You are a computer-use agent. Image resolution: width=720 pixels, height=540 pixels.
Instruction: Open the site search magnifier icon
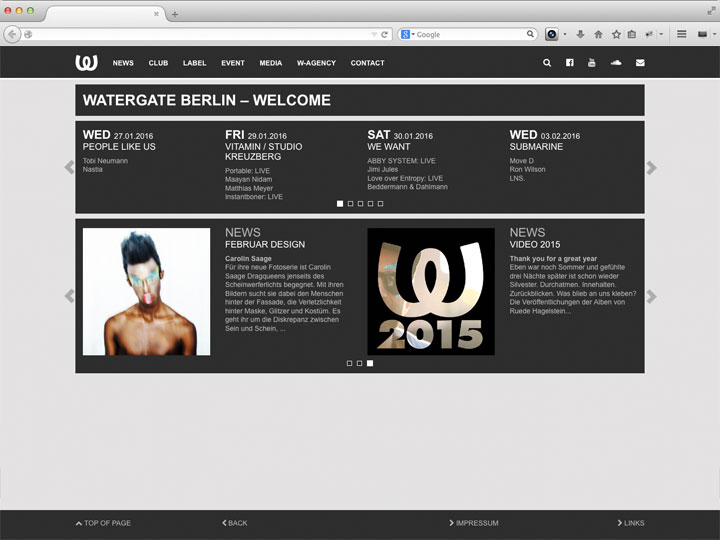point(547,63)
